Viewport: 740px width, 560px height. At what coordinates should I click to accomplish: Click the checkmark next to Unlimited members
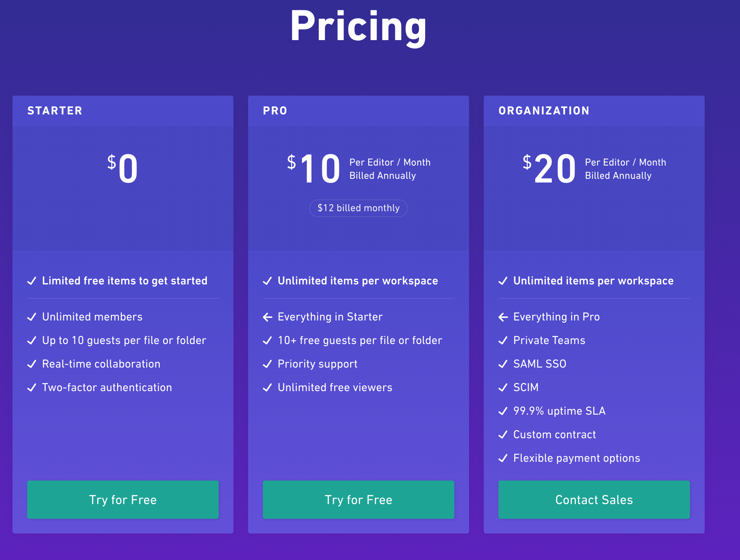point(32,317)
